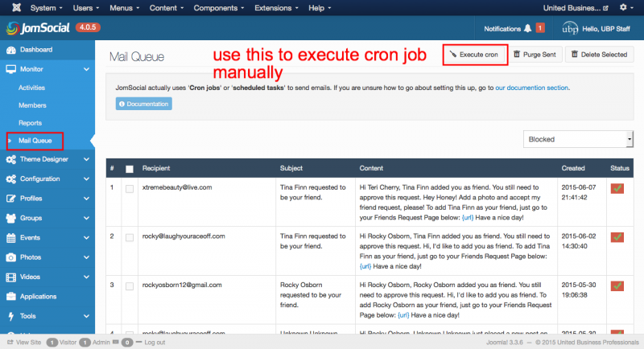This screenshot has height=349, width=644.
Task: Expand the Events chevron
Action: click(x=86, y=238)
